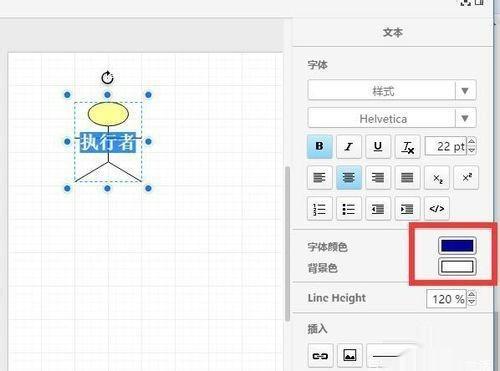Screen dimensions: 500x371
Task: Increase line height with up stepper
Action: click(472, 294)
